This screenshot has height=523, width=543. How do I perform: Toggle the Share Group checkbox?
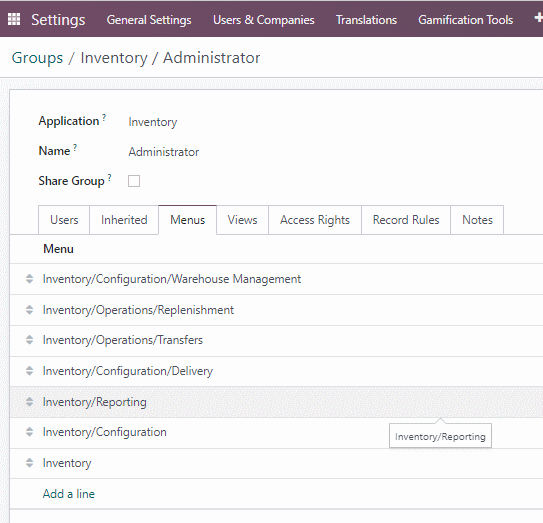134,181
